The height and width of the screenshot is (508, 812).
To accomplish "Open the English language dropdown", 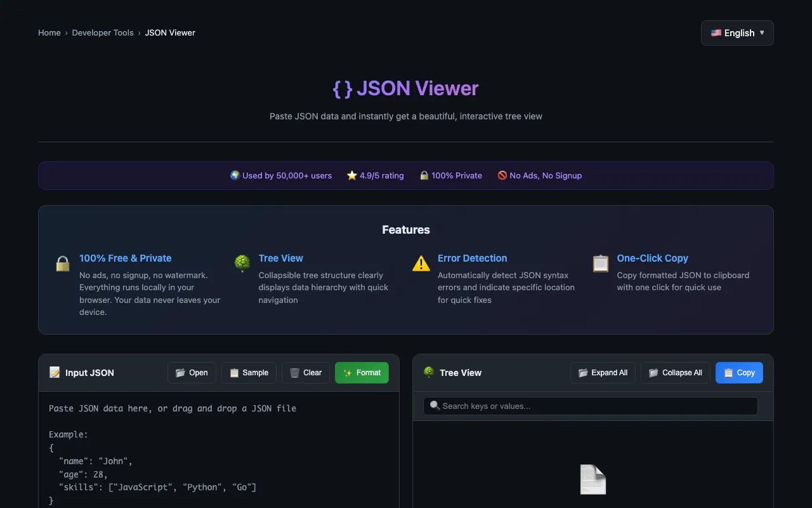I will (x=737, y=33).
